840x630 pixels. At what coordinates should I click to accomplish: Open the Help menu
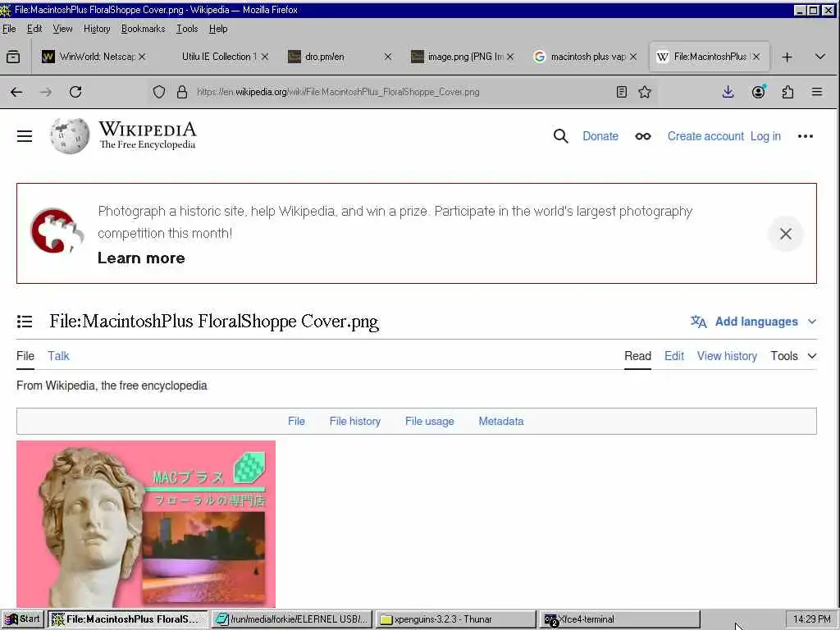click(218, 29)
